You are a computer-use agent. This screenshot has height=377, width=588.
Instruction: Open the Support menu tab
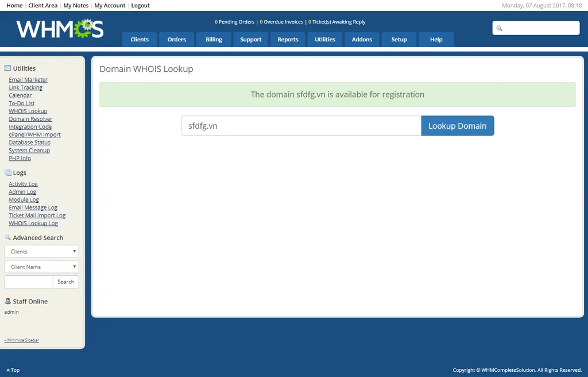click(251, 40)
